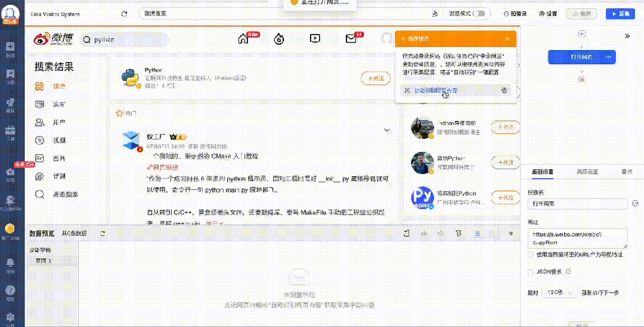Refresh the data preview panel
Viewport: 644px width, 327px height.
point(103,233)
